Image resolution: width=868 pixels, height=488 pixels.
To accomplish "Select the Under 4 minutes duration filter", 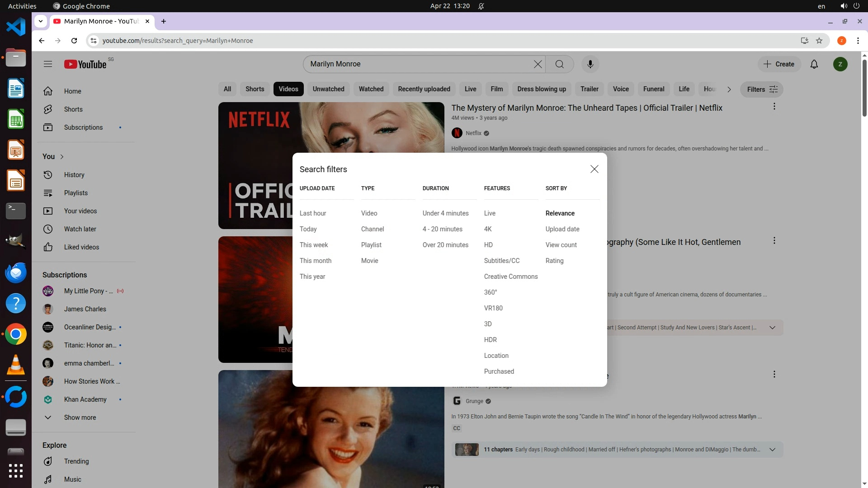I will coord(445,213).
